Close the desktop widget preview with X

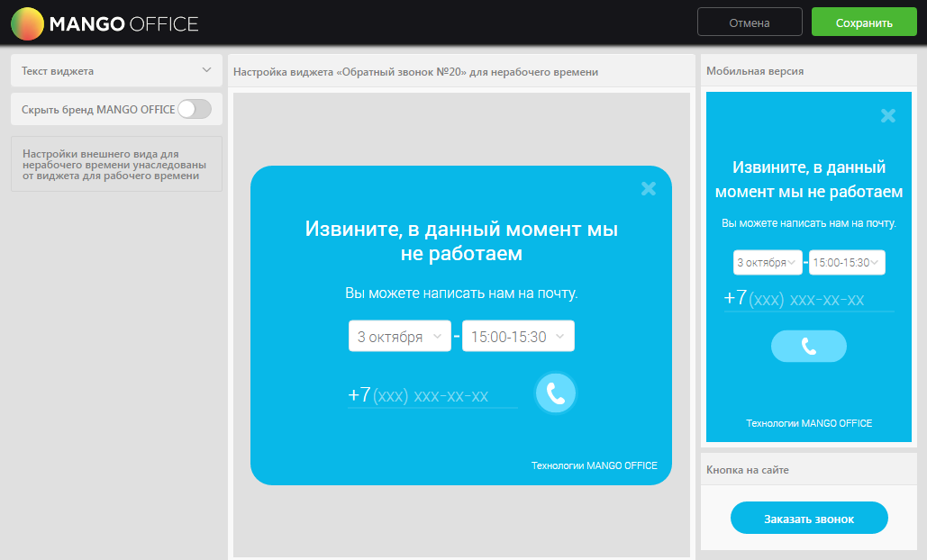click(x=649, y=188)
